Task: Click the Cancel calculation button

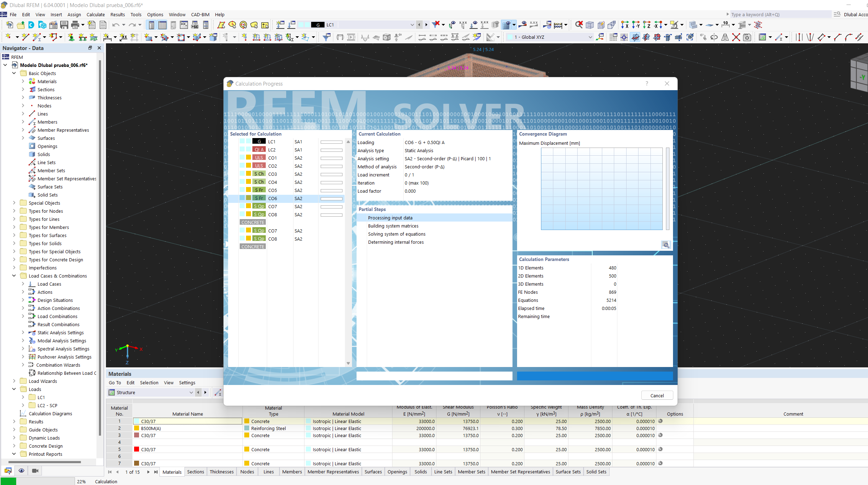Action: 657,396
